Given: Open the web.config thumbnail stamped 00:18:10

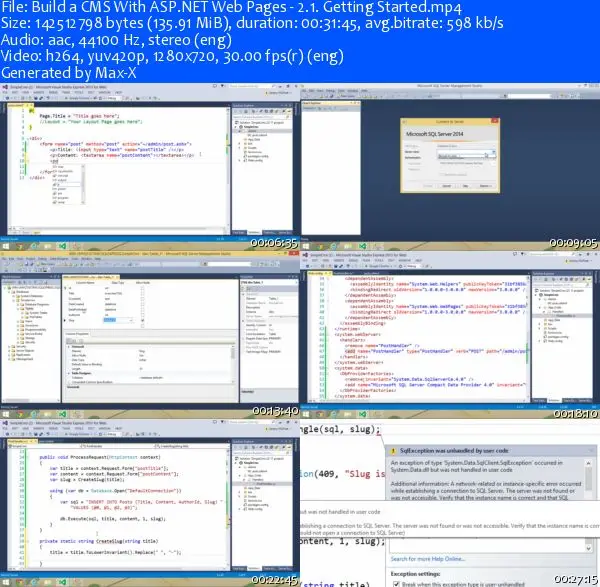Looking at the screenshot, I should point(450,334).
